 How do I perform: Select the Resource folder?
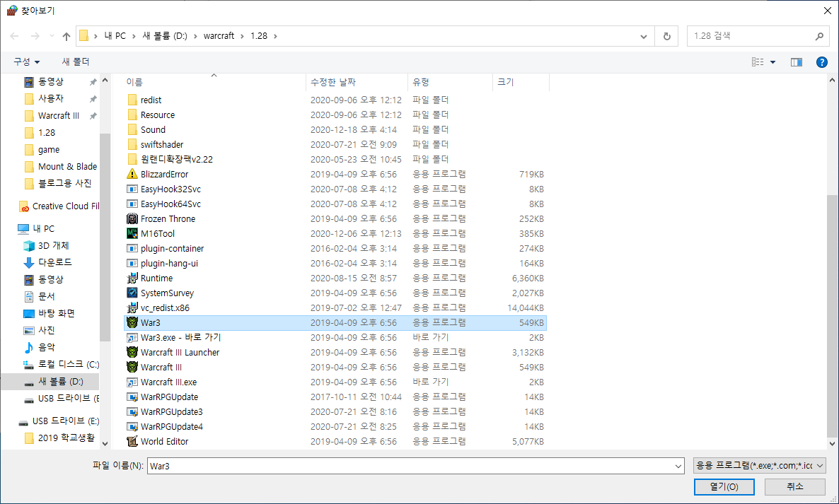[335, 115]
